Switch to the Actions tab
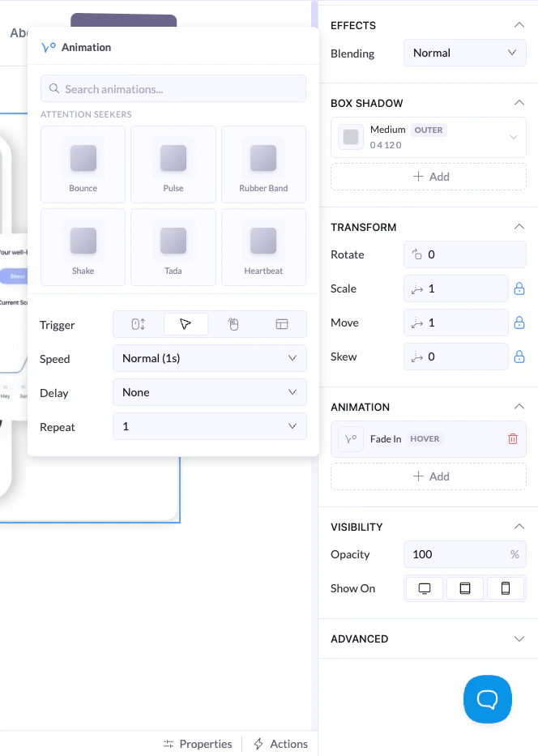538x756 pixels. [281, 744]
